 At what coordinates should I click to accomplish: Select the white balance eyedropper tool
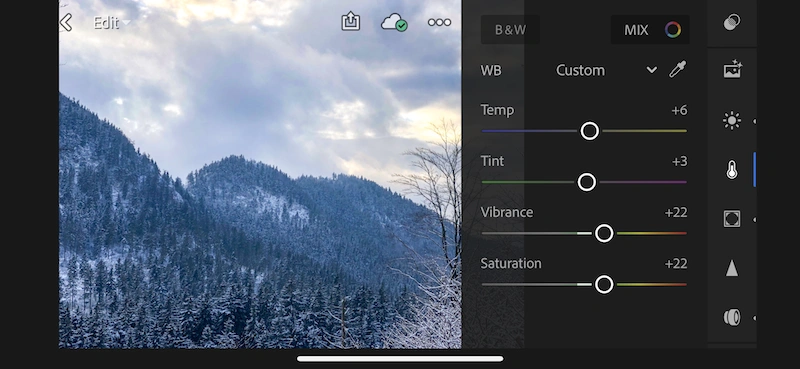678,69
